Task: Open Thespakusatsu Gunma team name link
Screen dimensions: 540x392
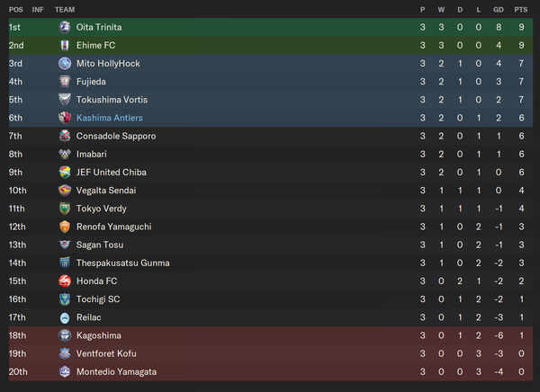Action: [123, 263]
